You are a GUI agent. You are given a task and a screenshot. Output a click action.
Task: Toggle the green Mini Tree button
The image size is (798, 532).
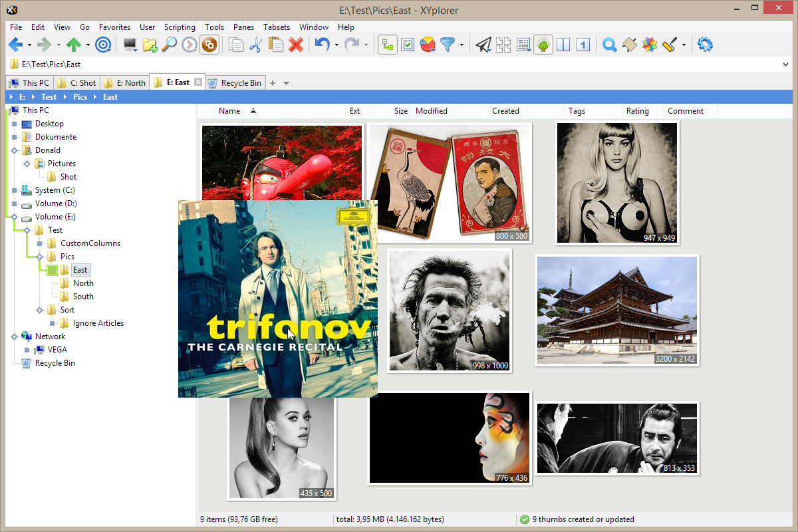tap(388, 45)
